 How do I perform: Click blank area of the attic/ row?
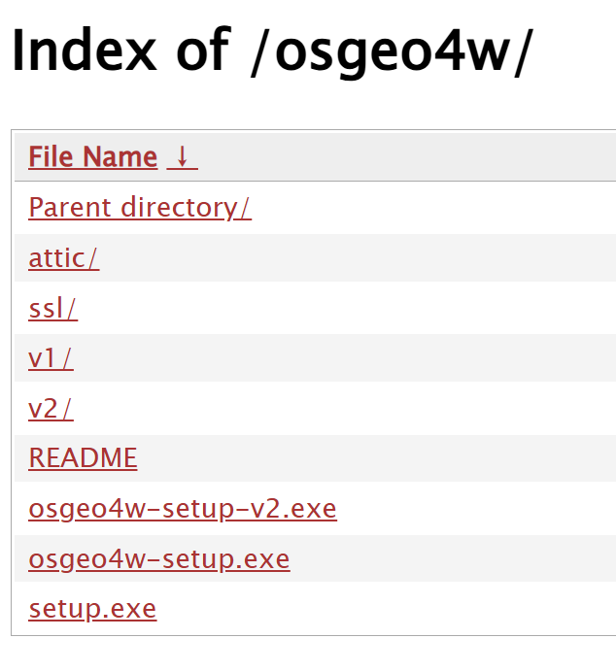(356, 258)
